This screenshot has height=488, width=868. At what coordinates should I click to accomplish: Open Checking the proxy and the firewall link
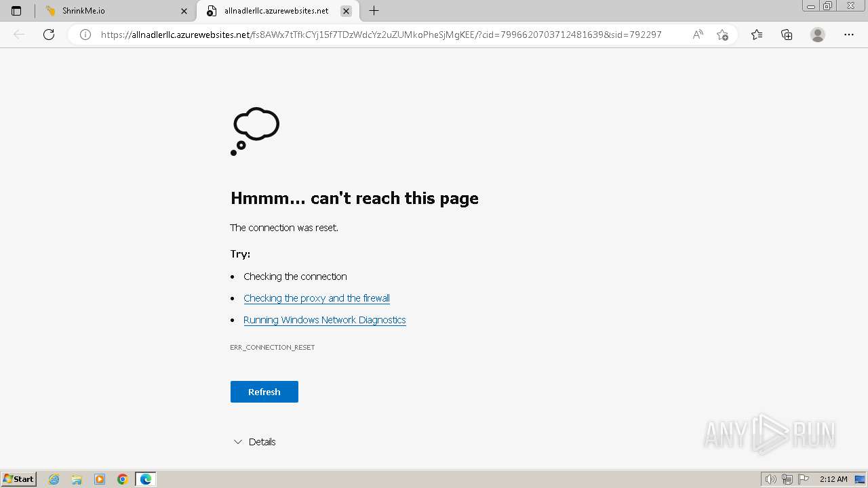tap(317, 298)
